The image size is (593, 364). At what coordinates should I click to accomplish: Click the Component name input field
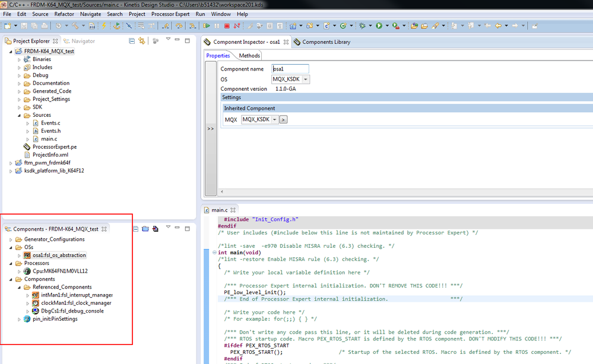[290, 69]
